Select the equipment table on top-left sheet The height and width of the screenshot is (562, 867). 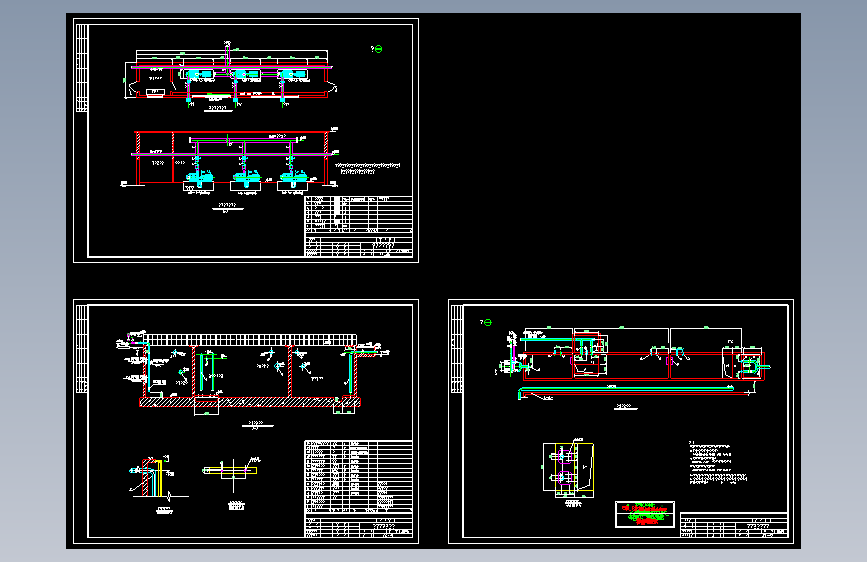click(x=358, y=215)
